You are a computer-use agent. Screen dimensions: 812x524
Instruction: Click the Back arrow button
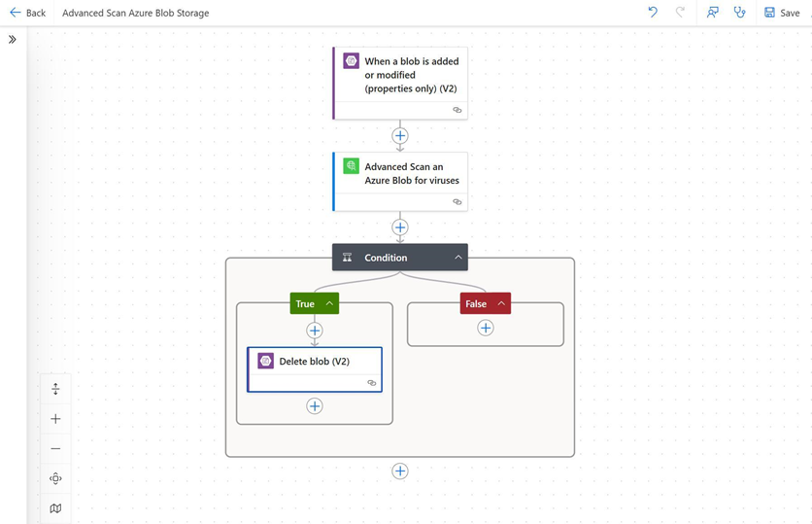pyautogui.click(x=27, y=13)
